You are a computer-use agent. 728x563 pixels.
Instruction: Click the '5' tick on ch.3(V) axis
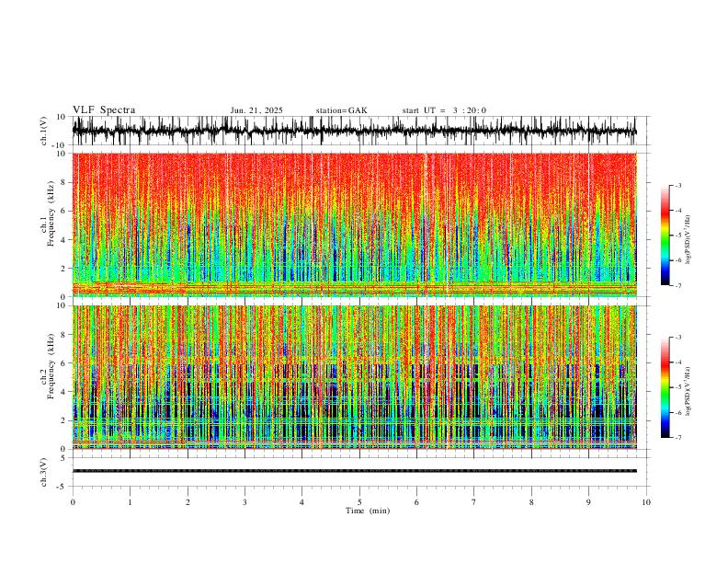coord(64,458)
